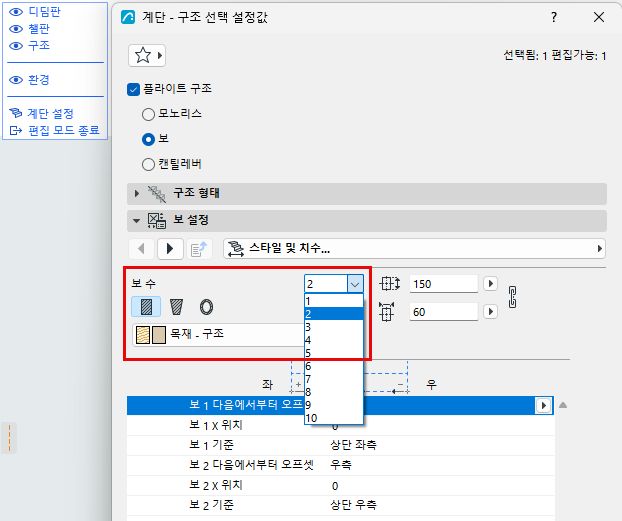
Task: Select the 보 2 X 위치 row
Action: [x=340, y=485]
